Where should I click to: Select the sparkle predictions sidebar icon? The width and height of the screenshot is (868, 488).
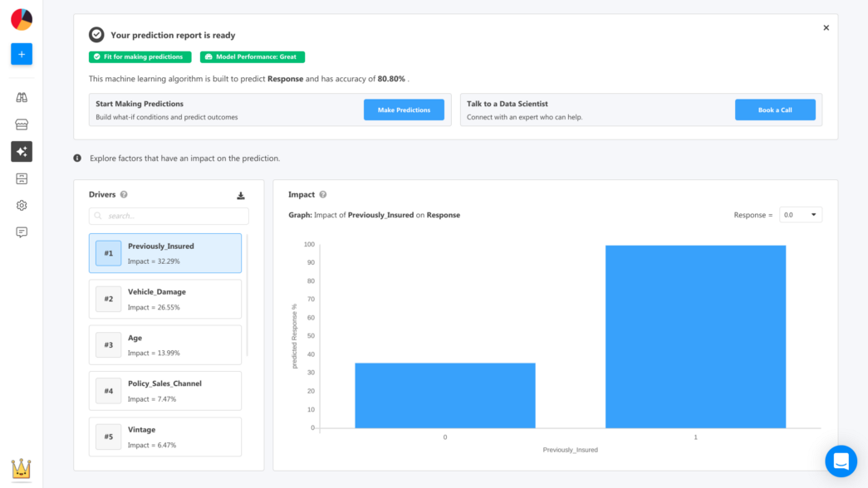click(x=22, y=152)
